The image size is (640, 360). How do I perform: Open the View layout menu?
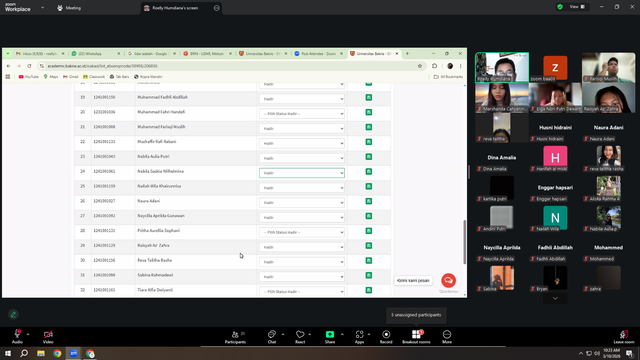click(x=577, y=7)
